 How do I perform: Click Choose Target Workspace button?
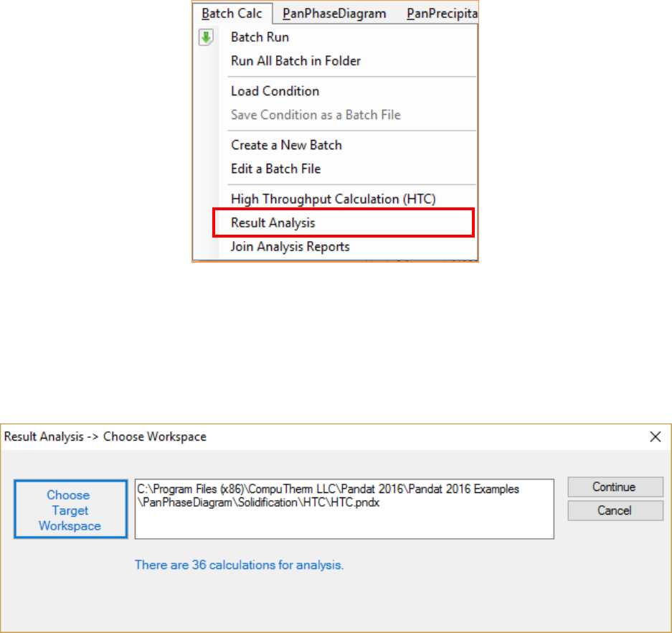tap(71, 509)
